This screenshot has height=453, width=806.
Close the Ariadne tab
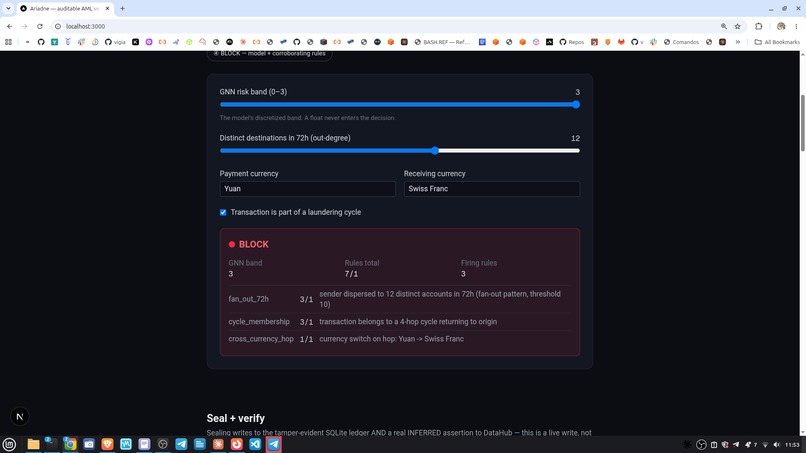(107, 8)
